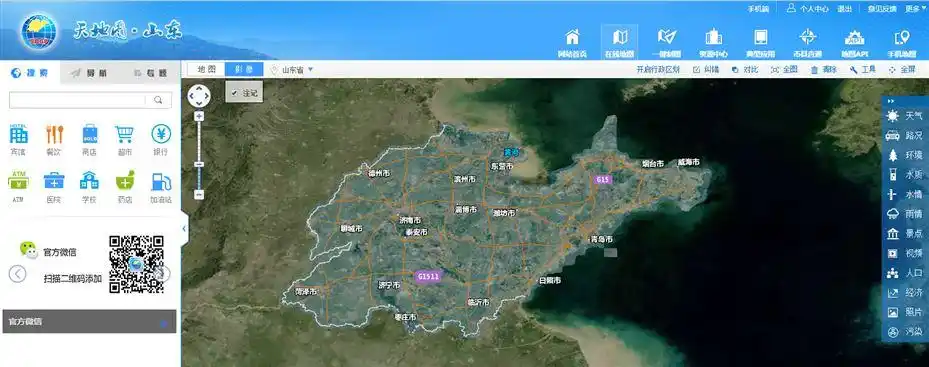Image resolution: width=929 pixels, height=367 pixels.
Task: Open the 志愿资源 crosshair nav icon
Action: [x=808, y=42]
